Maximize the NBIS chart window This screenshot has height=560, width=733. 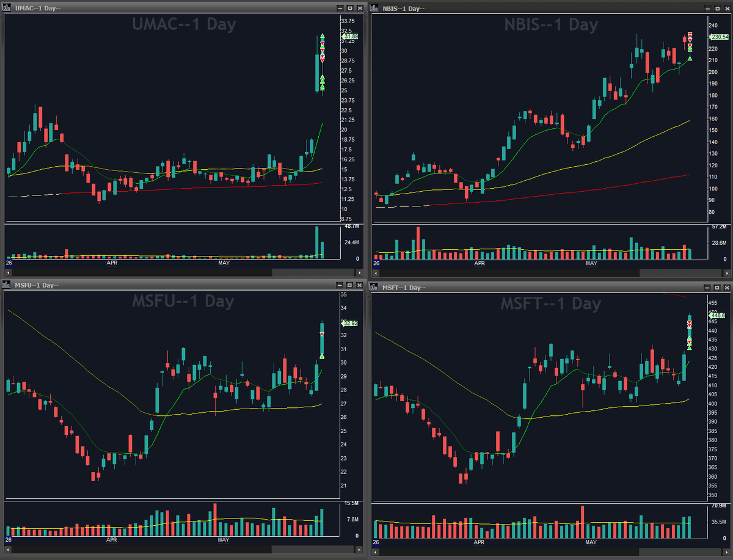tap(717, 8)
